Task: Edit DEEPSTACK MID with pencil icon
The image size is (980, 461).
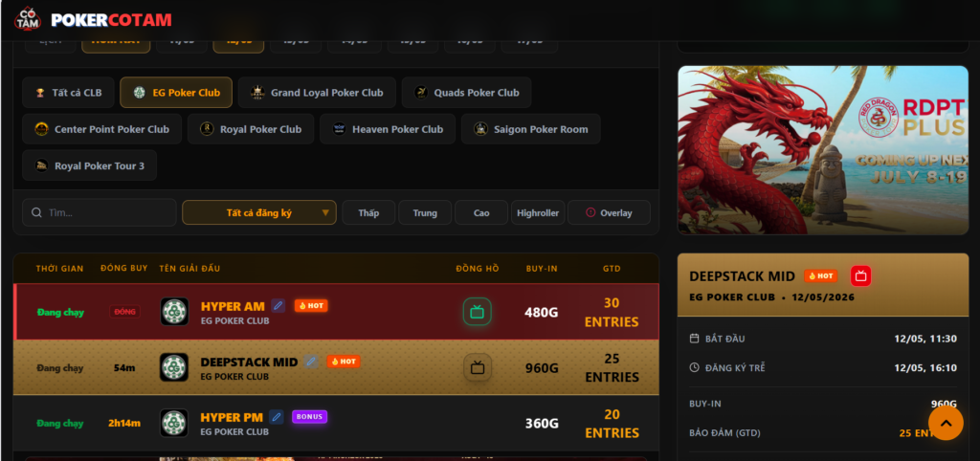Action: click(311, 362)
